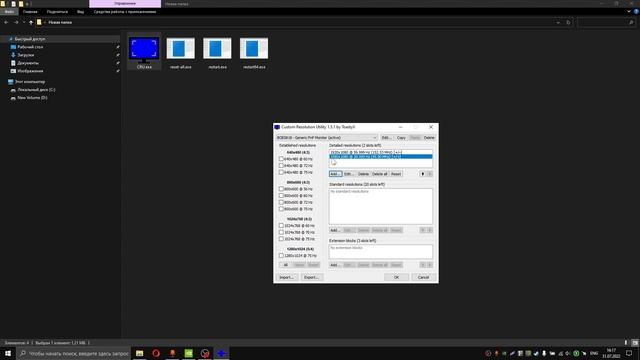Enable 800x600 @ 60 Hz checkbox
Screen dimensions: 640x360
281,196
